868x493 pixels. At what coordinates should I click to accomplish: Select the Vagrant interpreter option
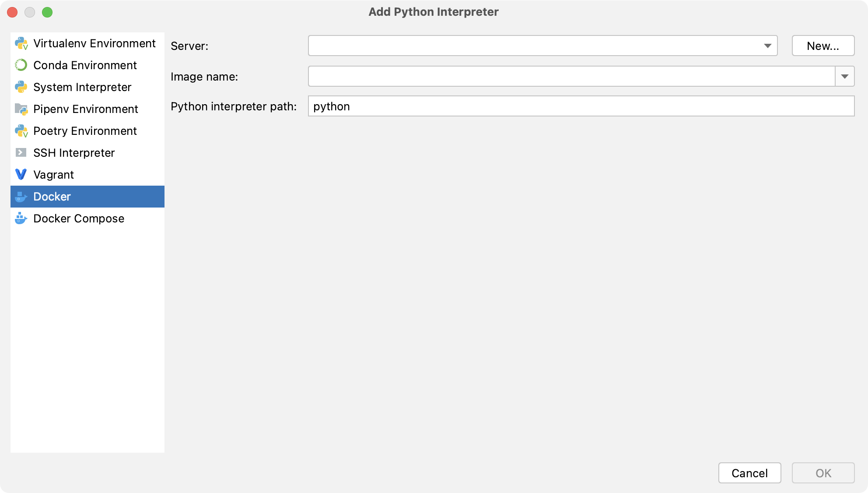pos(53,174)
